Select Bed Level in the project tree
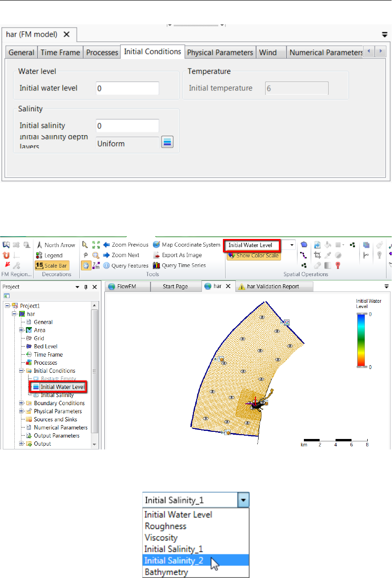 [45, 346]
